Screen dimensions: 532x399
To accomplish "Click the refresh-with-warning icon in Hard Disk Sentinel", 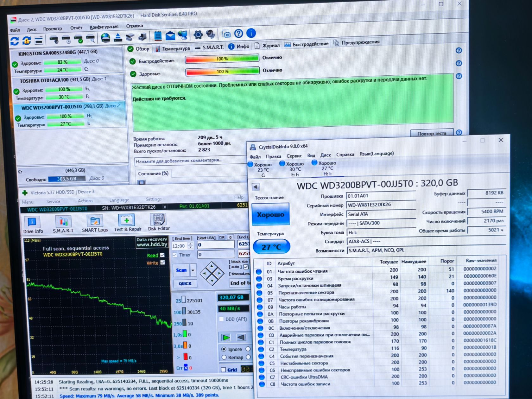I will click(27, 40).
